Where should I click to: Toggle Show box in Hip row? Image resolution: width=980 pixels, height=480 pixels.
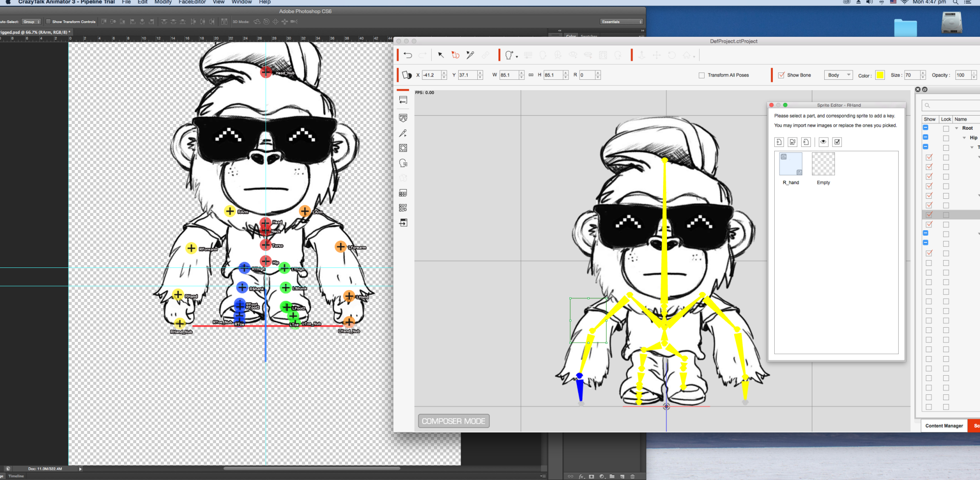tap(926, 137)
